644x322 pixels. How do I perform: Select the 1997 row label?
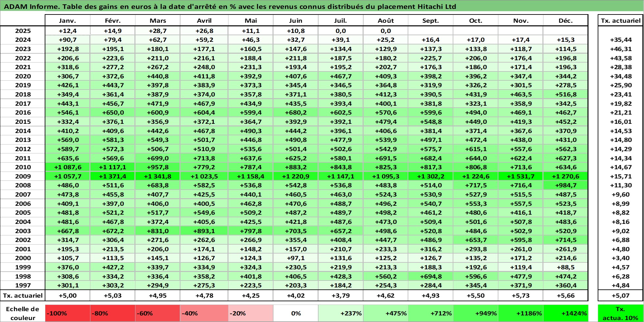coord(23,285)
